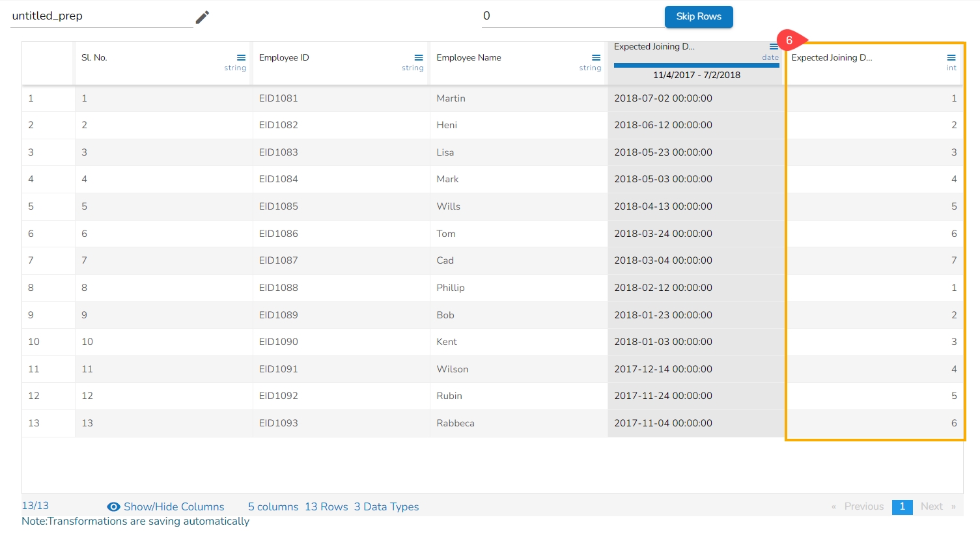The height and width of the screenshot is (539, 980).
Task: Click the name Bob
Action: 445,315
